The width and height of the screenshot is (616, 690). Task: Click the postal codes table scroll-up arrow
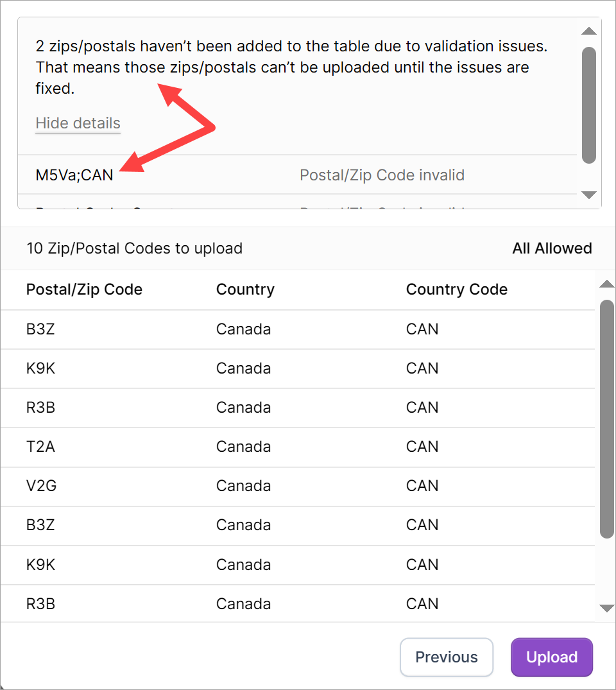tap(606, 284)
